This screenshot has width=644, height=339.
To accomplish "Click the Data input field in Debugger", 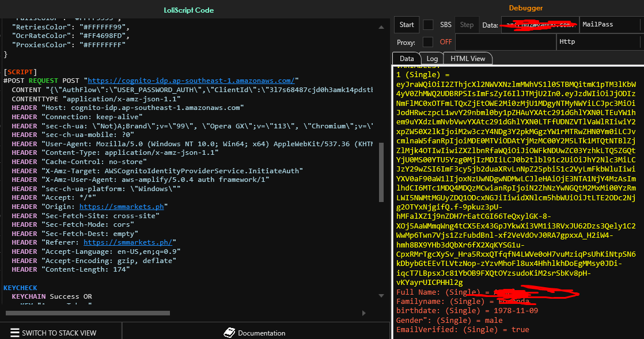I will point(539,25).
